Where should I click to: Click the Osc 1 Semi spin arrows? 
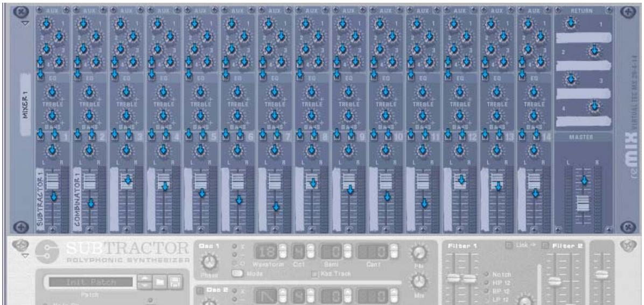(x=348, y=250)
